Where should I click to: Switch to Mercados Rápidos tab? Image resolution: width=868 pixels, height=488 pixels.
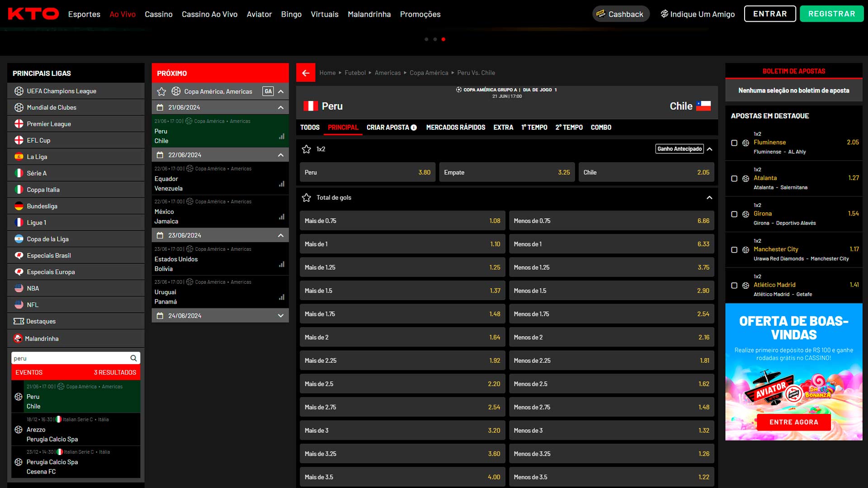click(456, 127)
